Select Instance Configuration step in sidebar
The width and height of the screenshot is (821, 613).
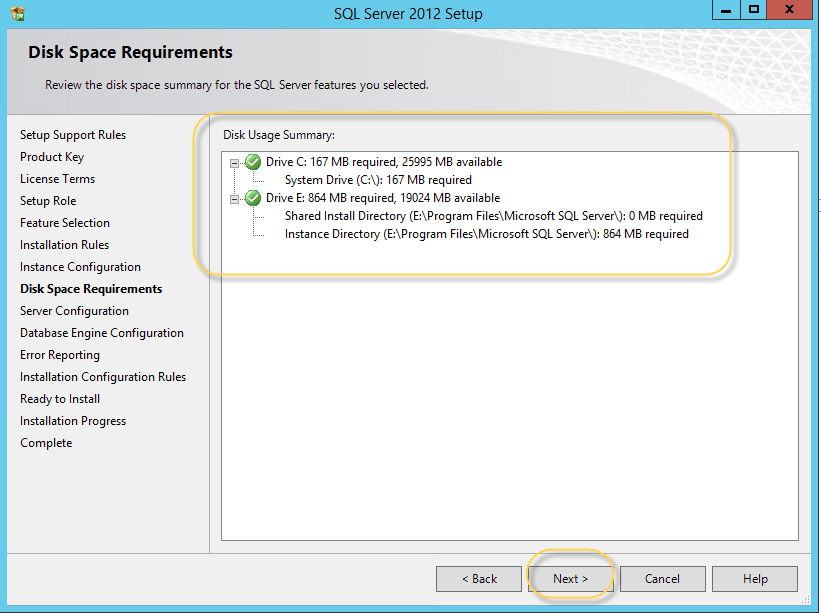(x=80, y=267)
